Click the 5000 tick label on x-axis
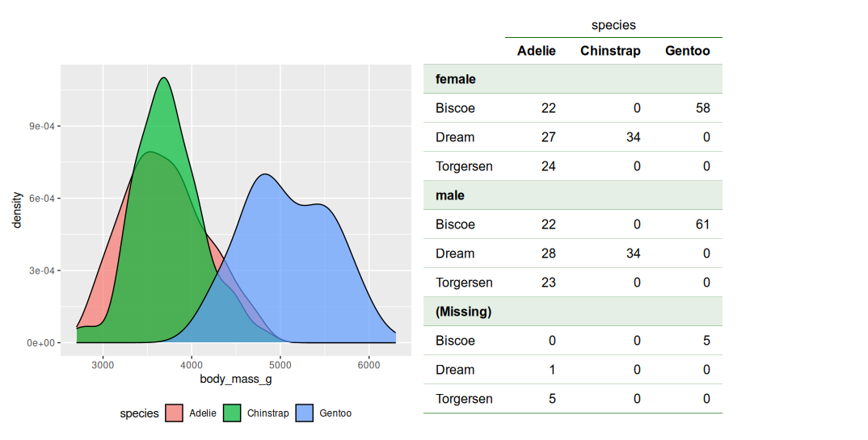The height and width of the screenshot is (440, 868). click(280, 364)
